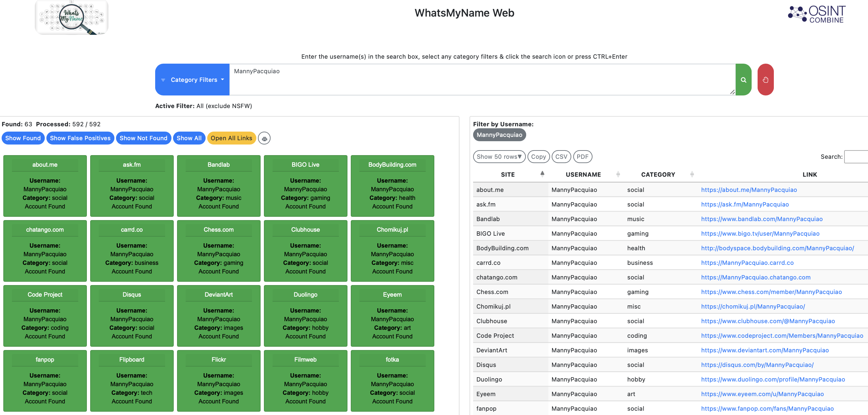Open the about.me profile link
The width and height of the screenshot is (868, 415).
749,190
